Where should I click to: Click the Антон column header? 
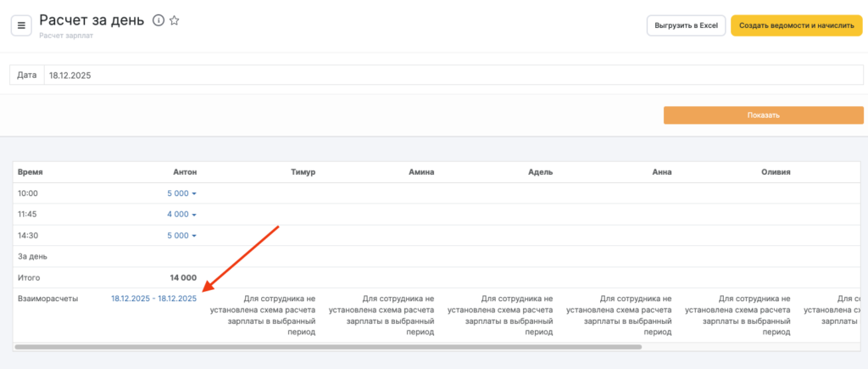click(185, 172)
